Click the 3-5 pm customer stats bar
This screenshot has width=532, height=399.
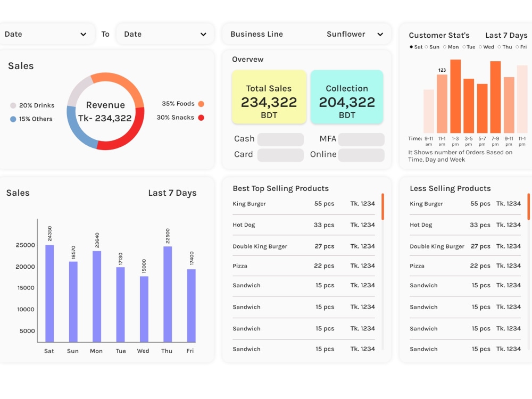click(469, 106)
